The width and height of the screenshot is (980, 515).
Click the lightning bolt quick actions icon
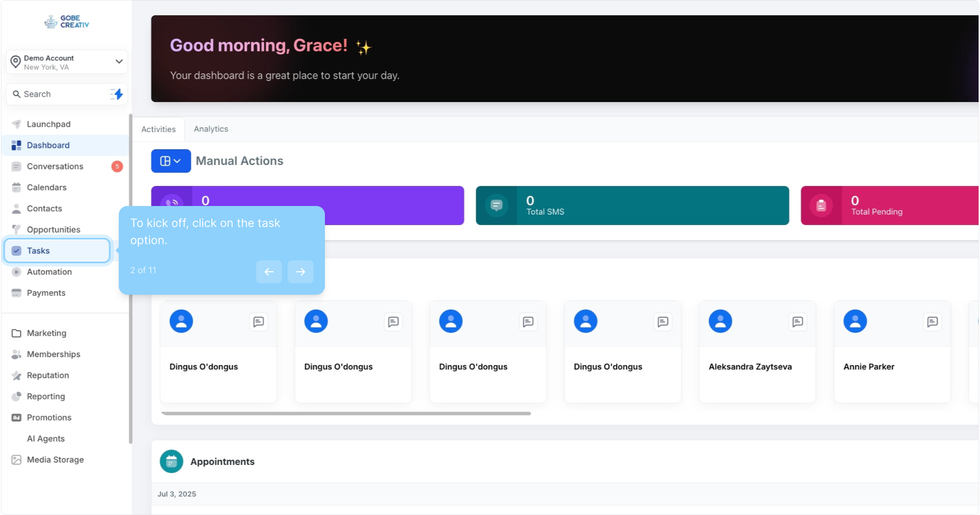pos(117,94)
